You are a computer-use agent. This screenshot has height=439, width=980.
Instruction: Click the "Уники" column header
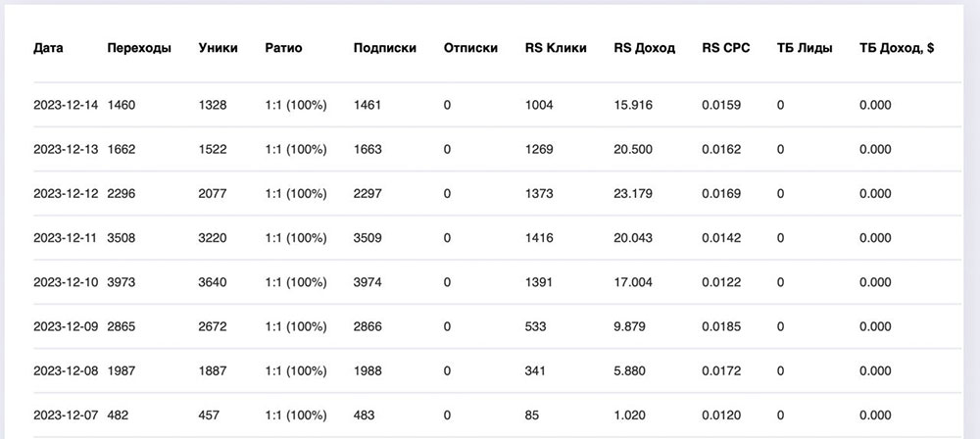click(x=217, y=48)
